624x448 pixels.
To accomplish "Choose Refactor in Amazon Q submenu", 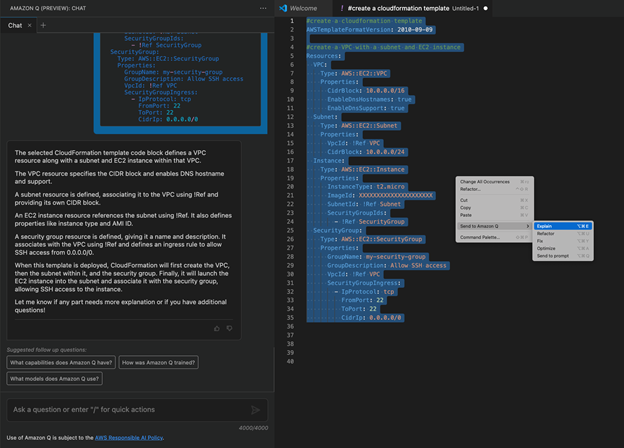I will (563, 234).
